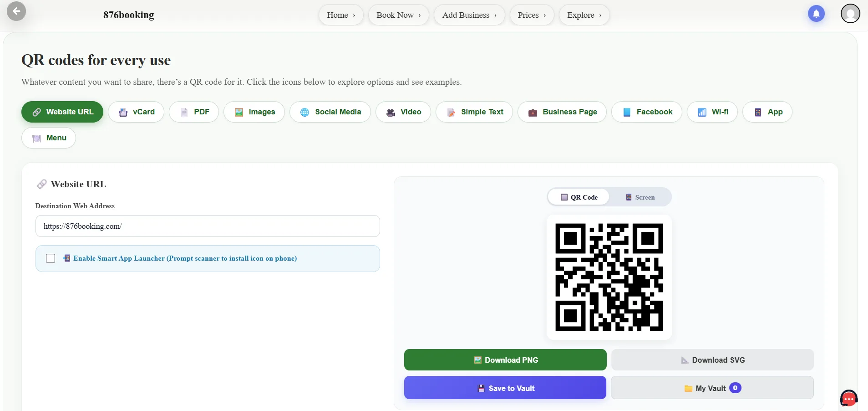The image size is (868, 411).
Task: Select the Facebook QR type
Action: tap(647, 112)
